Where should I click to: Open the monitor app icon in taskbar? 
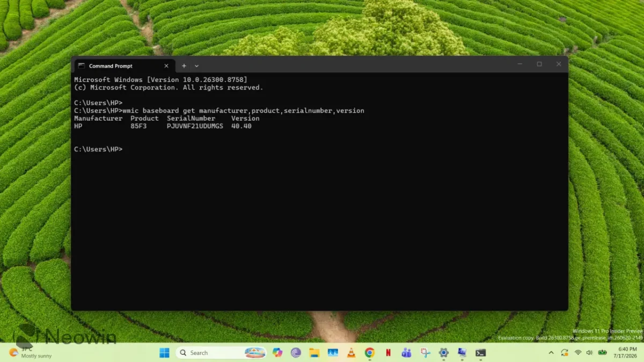coord(462,352)
